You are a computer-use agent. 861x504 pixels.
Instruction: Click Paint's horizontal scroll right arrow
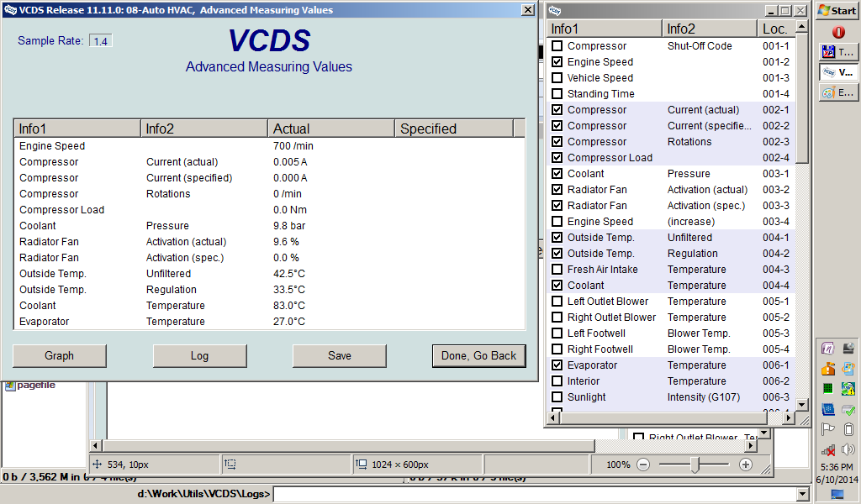pyautogui.click(x=751, y=446)
